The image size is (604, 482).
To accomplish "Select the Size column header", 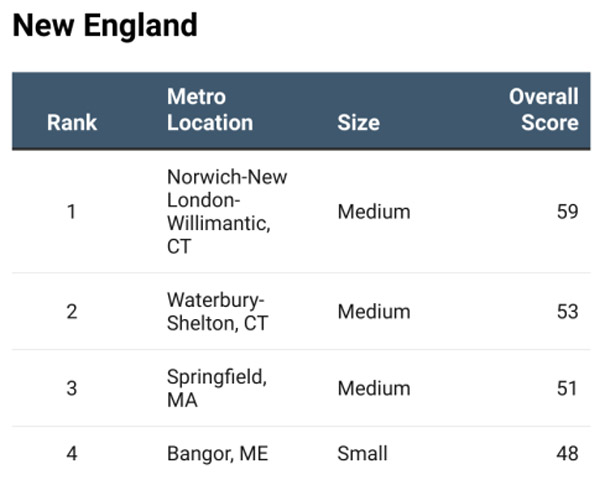I will (x=358, y=122).
